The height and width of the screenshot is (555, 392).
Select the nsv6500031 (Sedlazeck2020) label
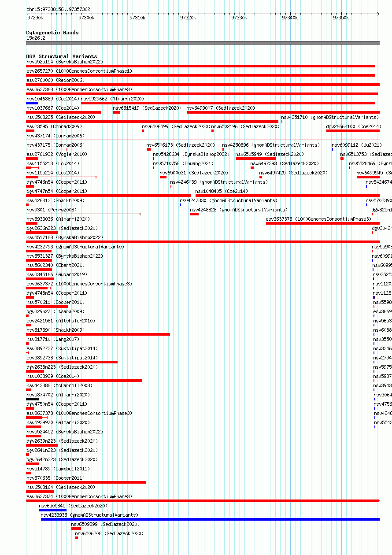(x=194, y=173)
